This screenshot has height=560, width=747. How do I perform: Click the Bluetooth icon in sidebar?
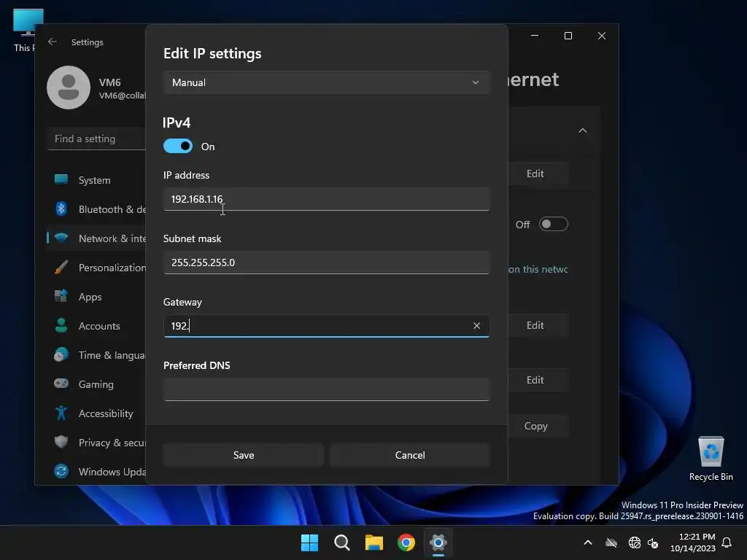pos(61,209)
